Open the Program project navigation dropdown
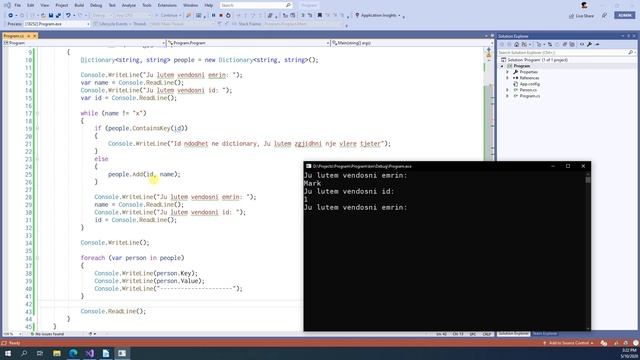The width and height of the screenshot is (640, 360). pos(84,43)
